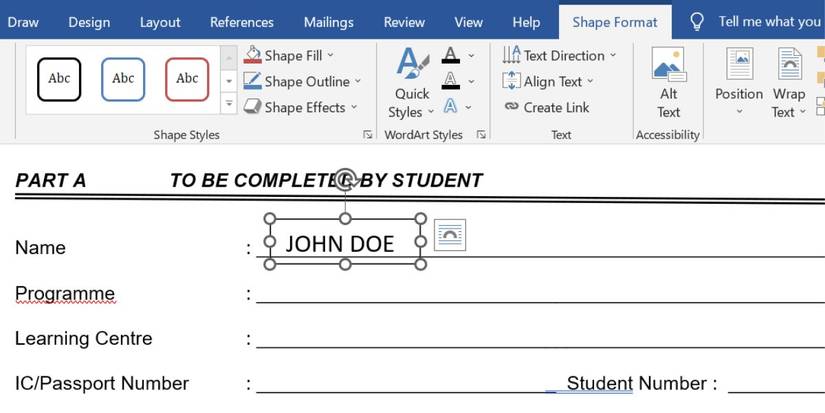Click the Layout Options icon beside the text box
This screenshot has width=825, height=413.
(x=449, y=234)
